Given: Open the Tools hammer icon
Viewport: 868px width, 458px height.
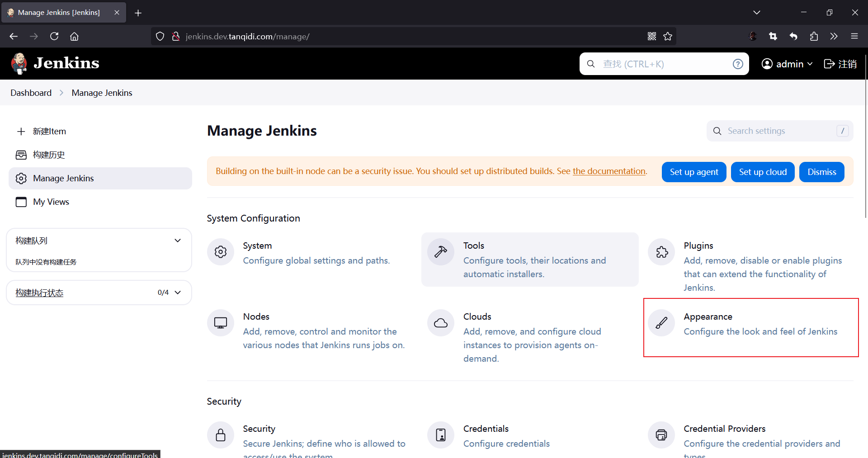Looking at the screenshot, I should 441,252.
